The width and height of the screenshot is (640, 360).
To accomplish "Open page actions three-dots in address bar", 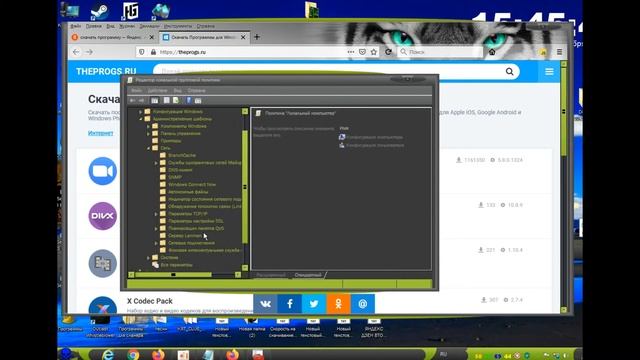I will coord(351,52).
